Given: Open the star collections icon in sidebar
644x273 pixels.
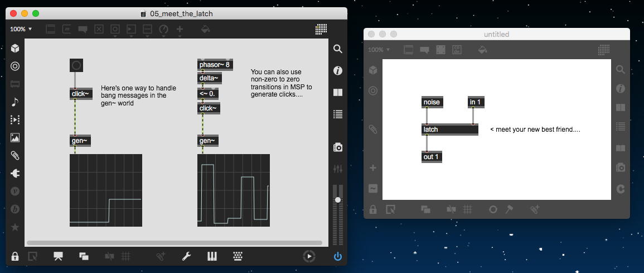Looking at the screenshot, I should pos(15,227).
